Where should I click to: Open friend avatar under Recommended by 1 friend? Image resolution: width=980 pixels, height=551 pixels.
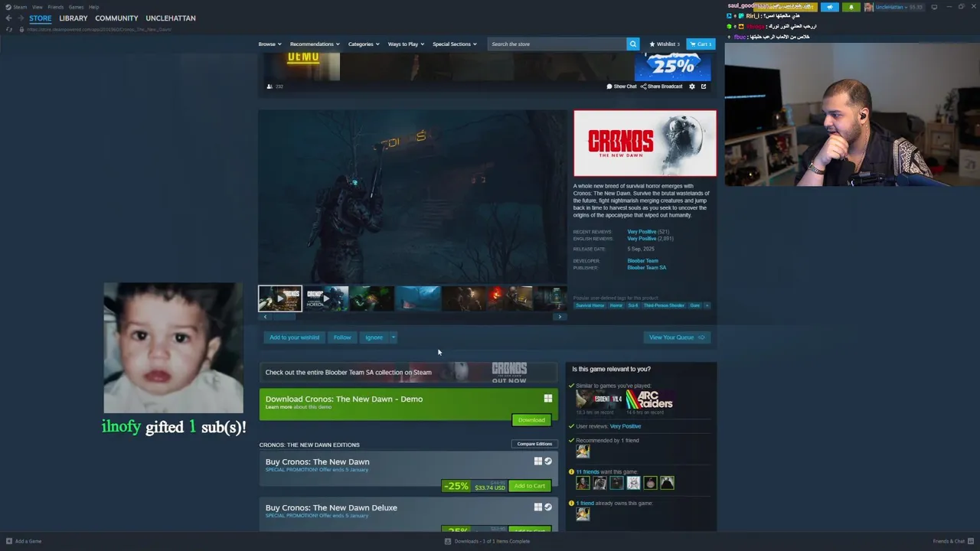pyautogui.click(x=583, y=452)
